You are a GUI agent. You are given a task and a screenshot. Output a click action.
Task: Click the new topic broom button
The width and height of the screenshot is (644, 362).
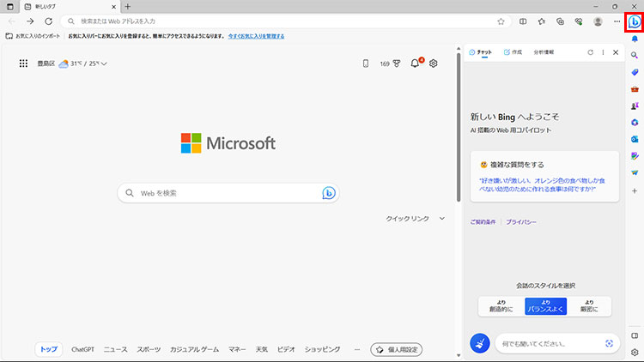coord(480,343)
